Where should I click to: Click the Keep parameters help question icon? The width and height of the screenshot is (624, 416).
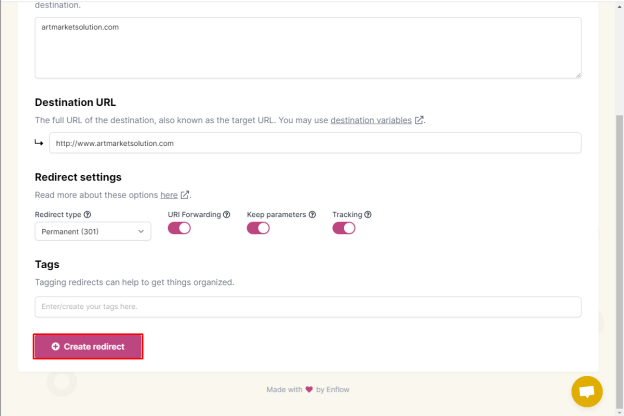(312, 215)
